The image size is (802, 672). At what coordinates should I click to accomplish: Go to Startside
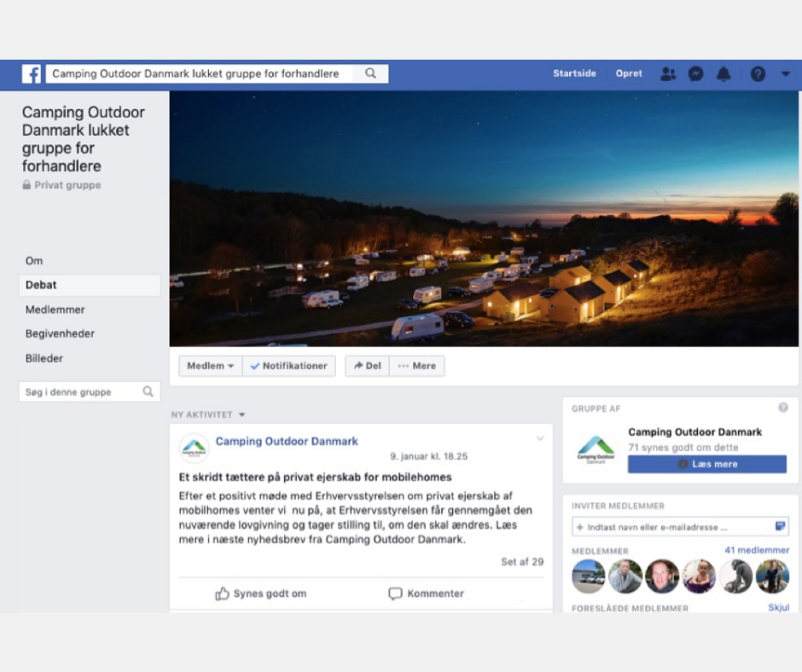point(574,73)
